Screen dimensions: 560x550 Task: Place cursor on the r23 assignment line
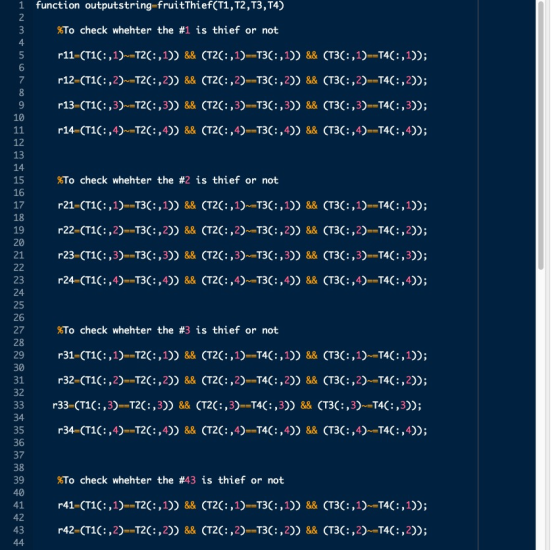coord(242,255)
